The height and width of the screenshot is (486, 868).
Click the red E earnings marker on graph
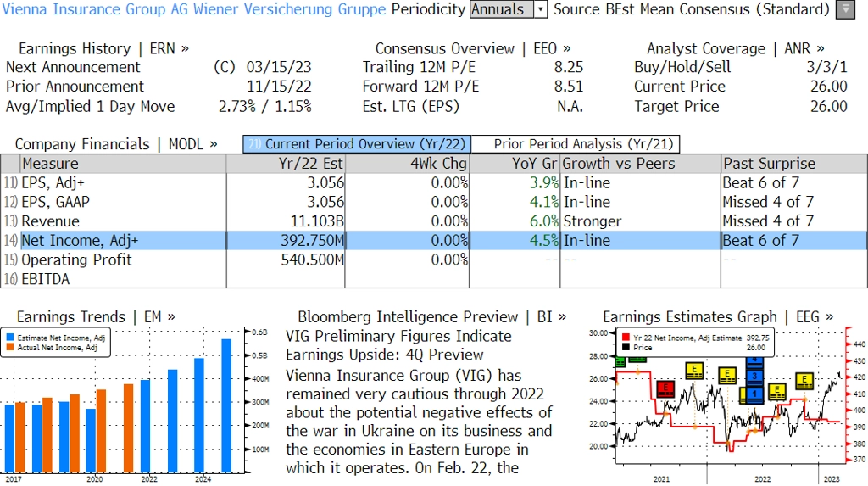(665, 389)
